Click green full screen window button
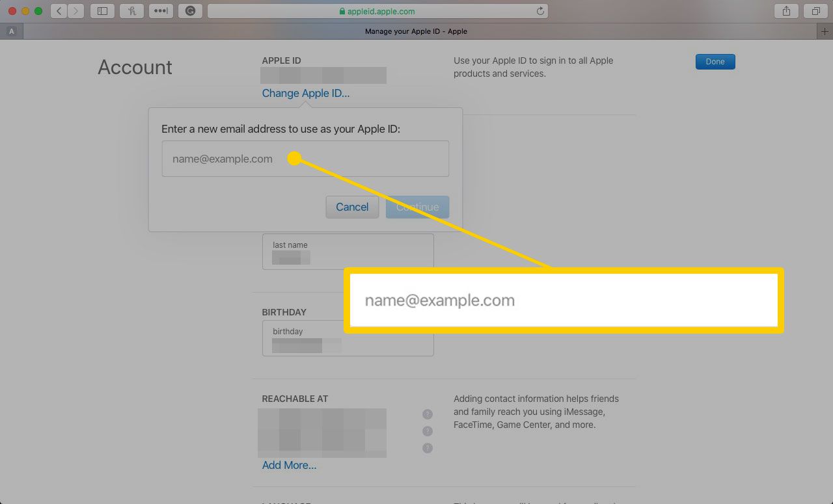833x504 pixels. 38,11
